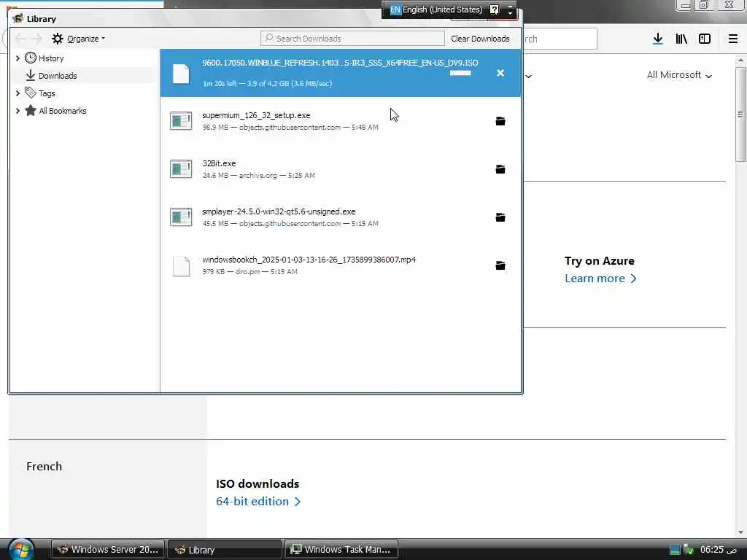
Task: Click the language bar help icon
Action: point(495,9)
